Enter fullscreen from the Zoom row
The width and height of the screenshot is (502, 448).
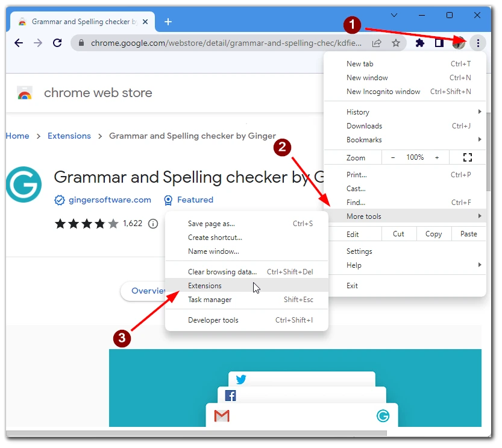point(468,157)
